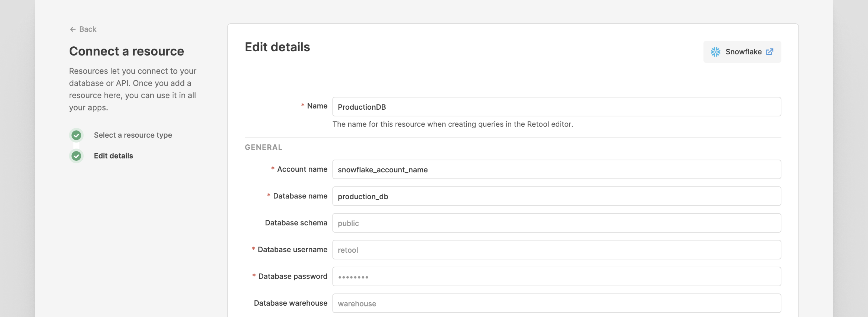Click the green checkmark beside Edit details
The image size is (868, 317).
[76, 156]
